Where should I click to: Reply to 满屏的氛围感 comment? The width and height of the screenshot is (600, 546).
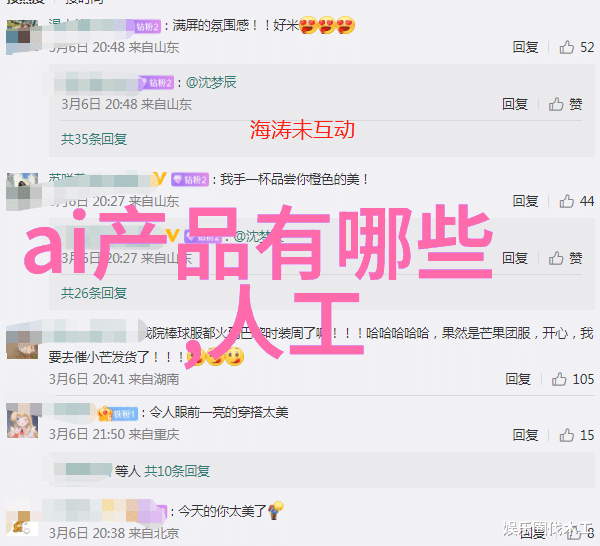pyautogui.click(x=525, y=47)
